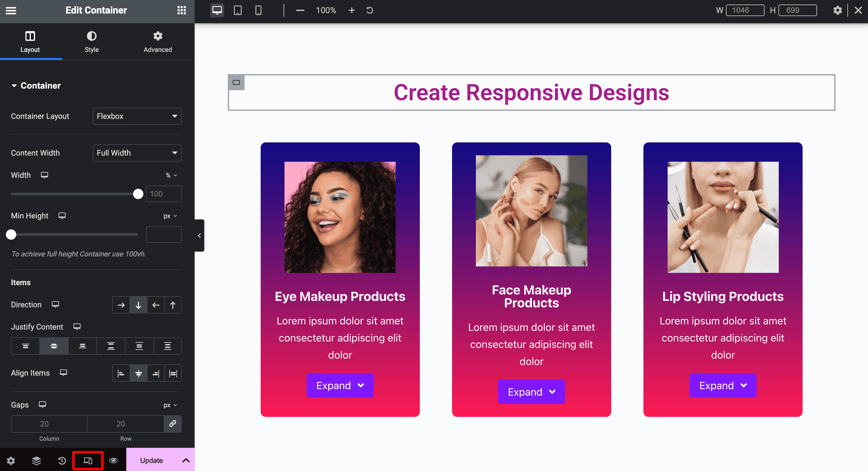Click the responsive mode icon

88,460
